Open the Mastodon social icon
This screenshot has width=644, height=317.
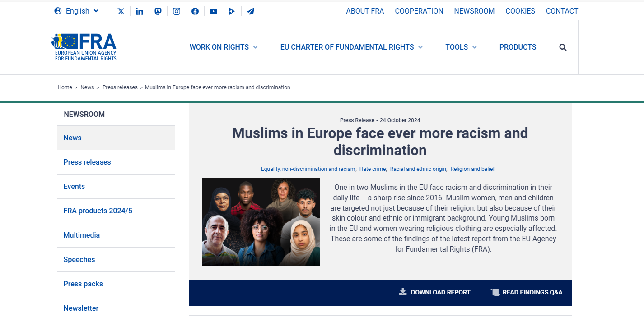point(158,11)
